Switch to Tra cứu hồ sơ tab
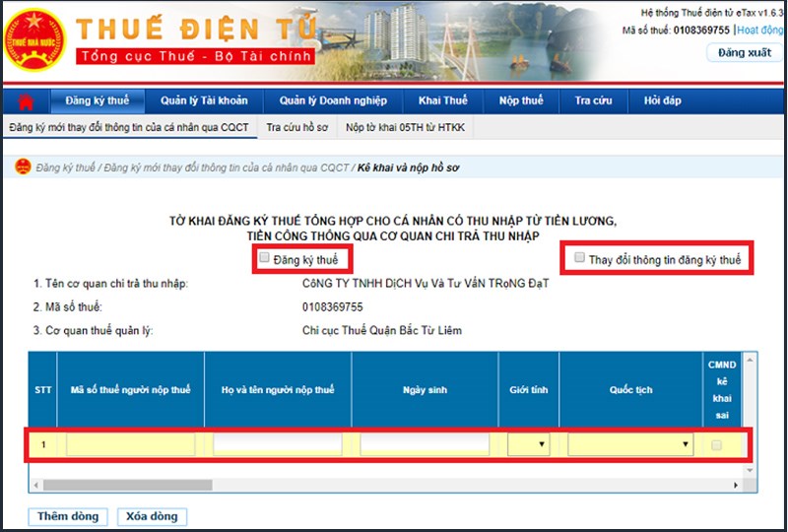Screen dimensions: 788x532 297,128
